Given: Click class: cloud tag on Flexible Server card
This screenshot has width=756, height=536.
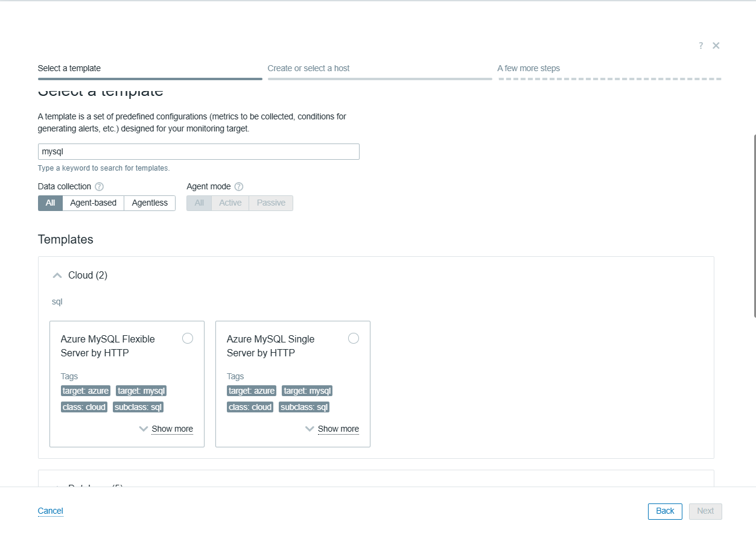Looking at the screenshot, I should tap(84, 408).
